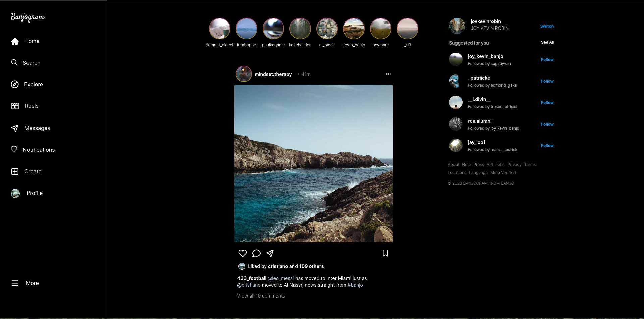This screenshot has width=644, height=319.
Task: Open the Terms footer link
Action: coord(530,165)
